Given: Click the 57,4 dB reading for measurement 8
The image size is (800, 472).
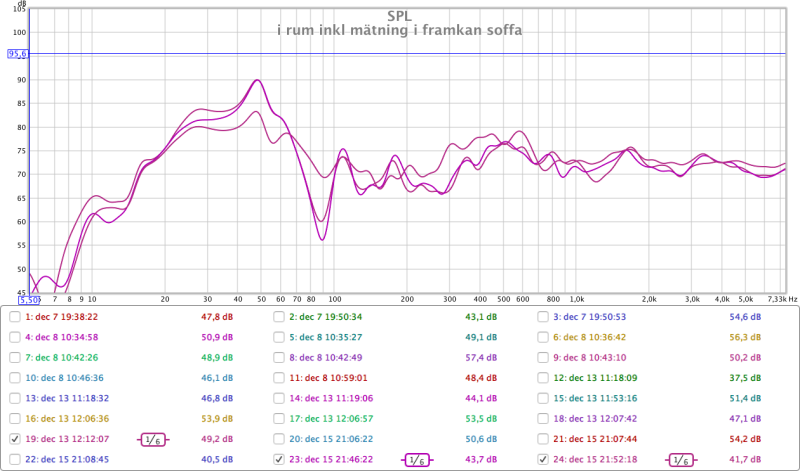Looking at the screenshot, I should pyautogui.click(x=480, y=357).
